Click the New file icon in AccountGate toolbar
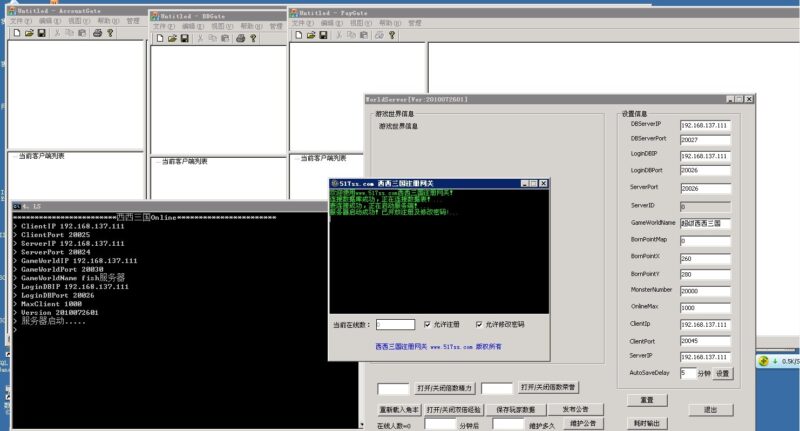The width and height of the screenshot is (800, 431). [15, 33]
